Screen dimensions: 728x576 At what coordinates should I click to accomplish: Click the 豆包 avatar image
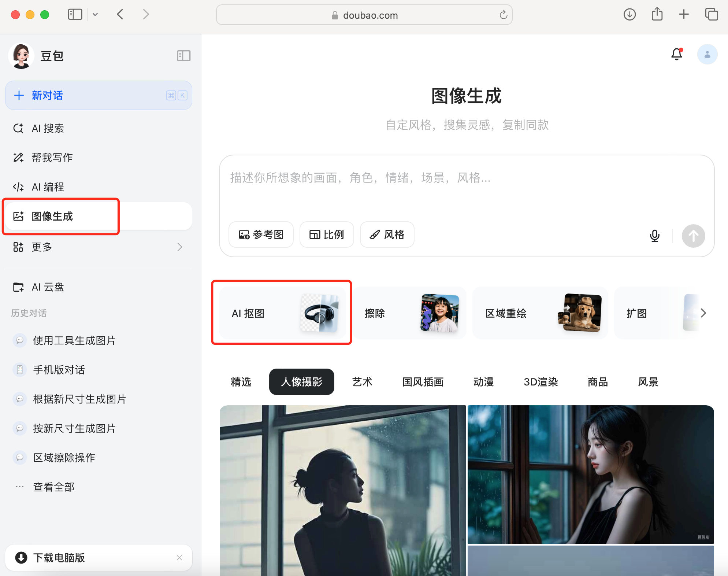(21, 56)
